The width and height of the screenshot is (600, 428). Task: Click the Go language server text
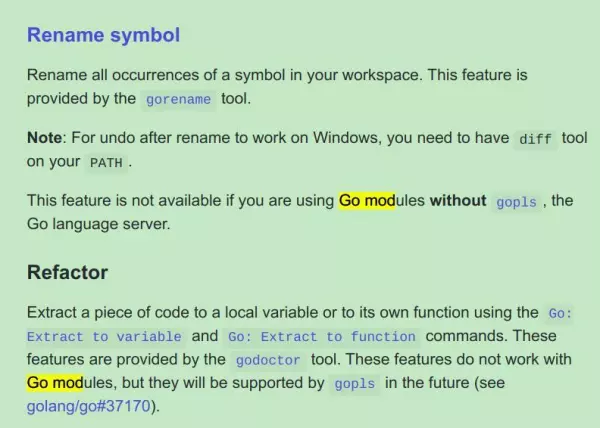(98, 224)
